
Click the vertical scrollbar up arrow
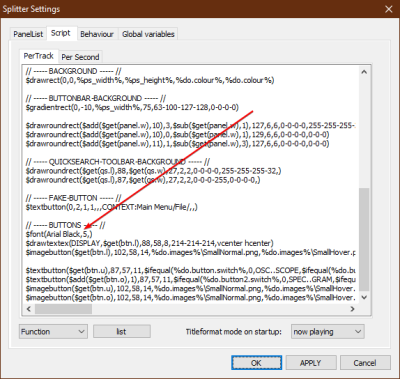tap(364, 72)
